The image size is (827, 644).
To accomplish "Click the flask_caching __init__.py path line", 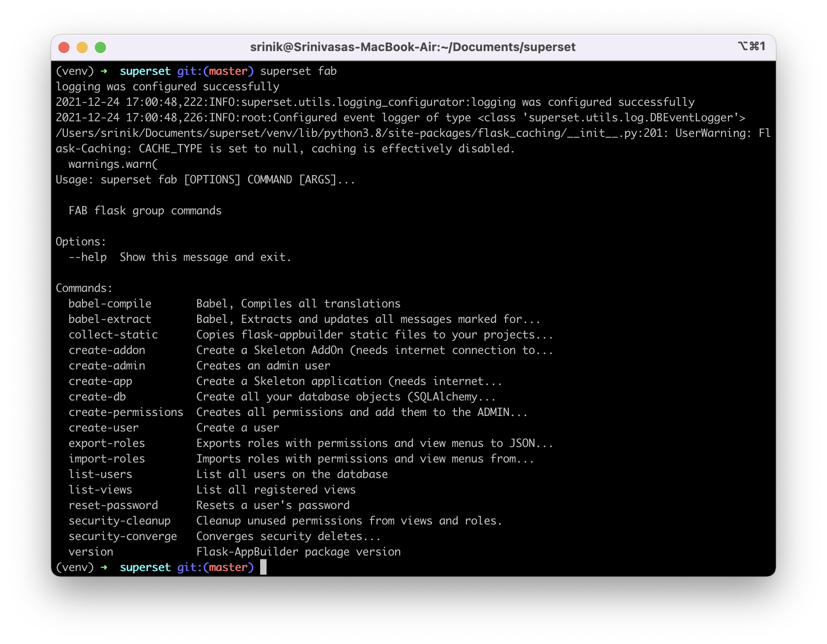I will (413, 133).
